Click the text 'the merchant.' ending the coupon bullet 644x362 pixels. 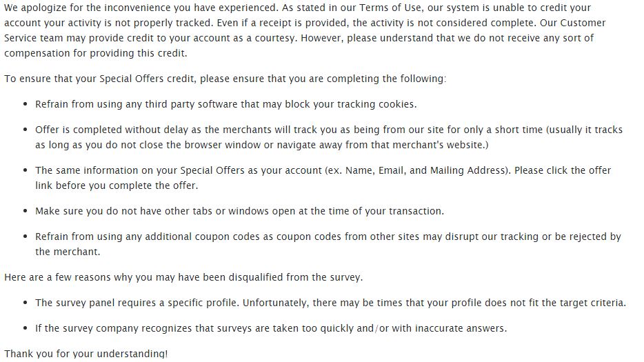click(x=68, y=252)
